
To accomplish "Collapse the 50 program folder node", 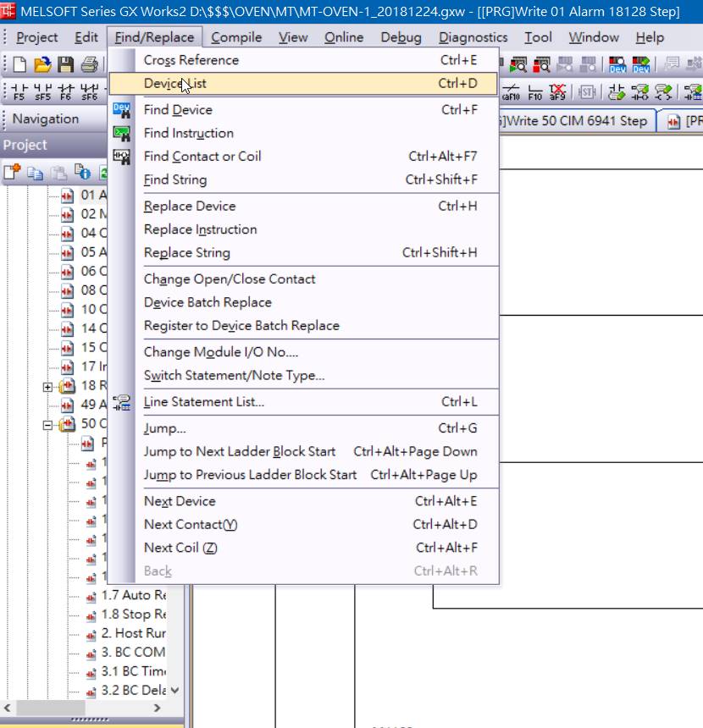I will click(48, 424).
